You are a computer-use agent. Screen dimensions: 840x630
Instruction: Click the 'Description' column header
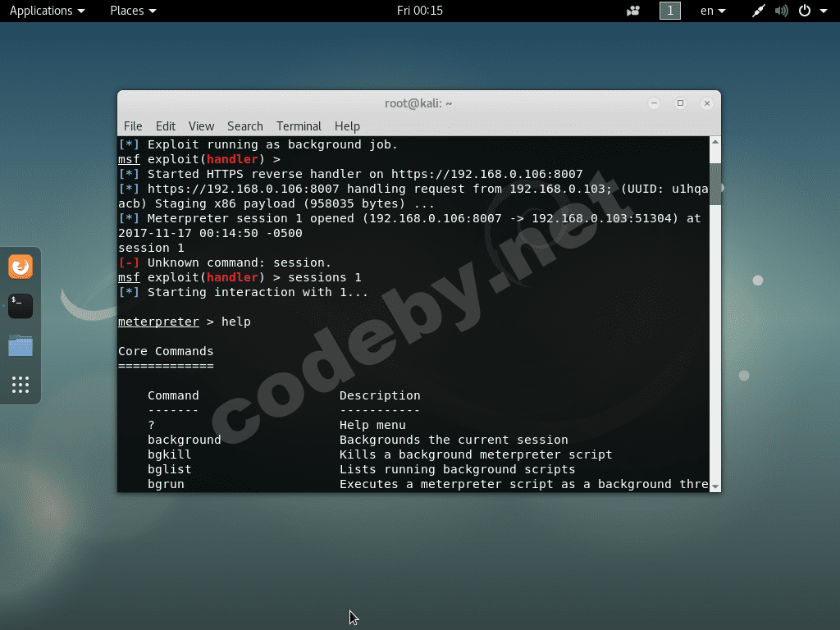tap(380, 395)
